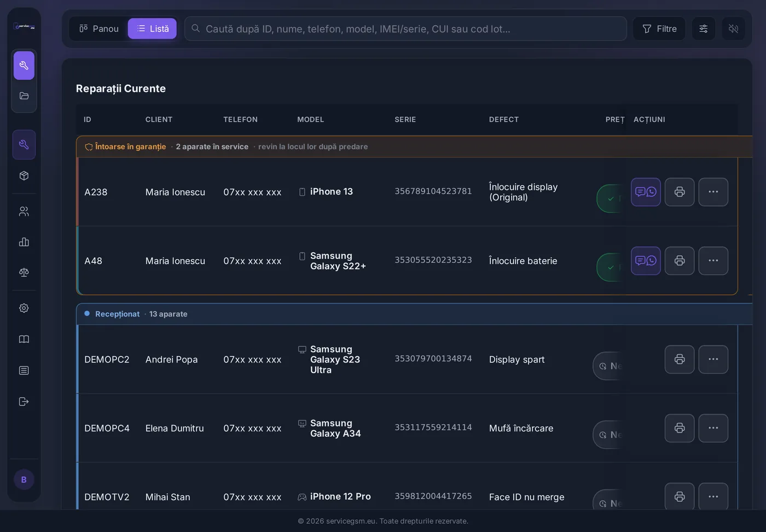
Task: Print the ticket for repair DEMOTV2
Action: click(x=680, y=496)
